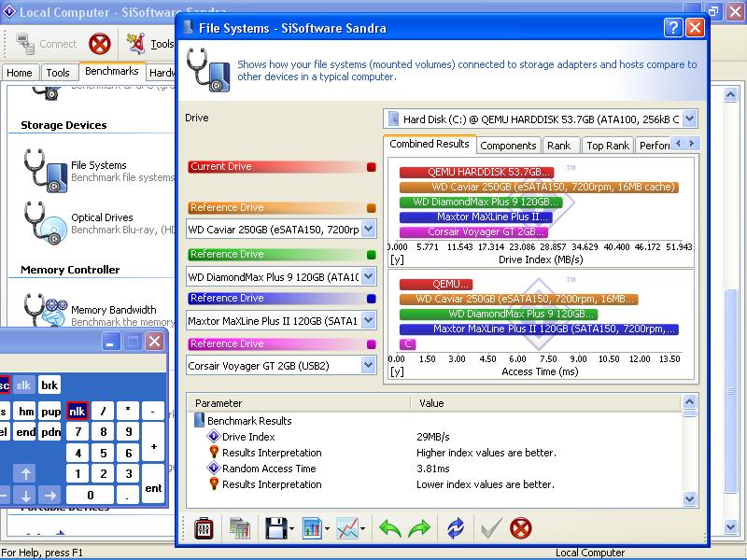Open the File Systems benchmark item
The height and width of the screenshot is (560, 747).
pos(98,166)
